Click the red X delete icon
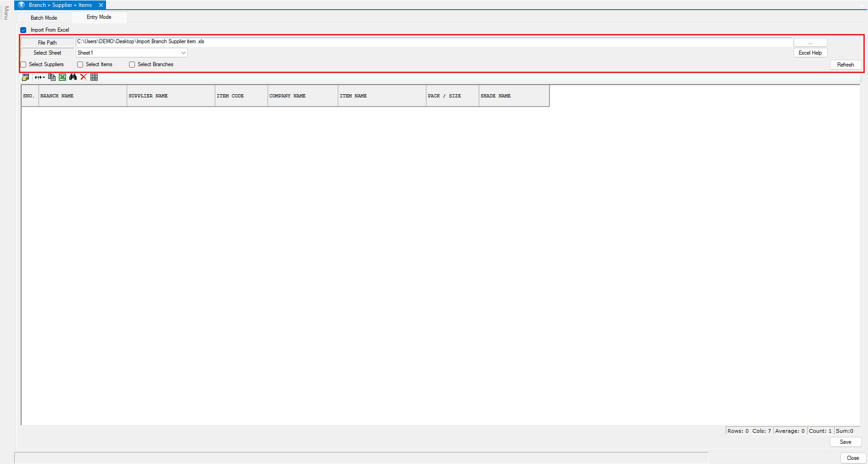868x464 pixels. tap(84, 77)
